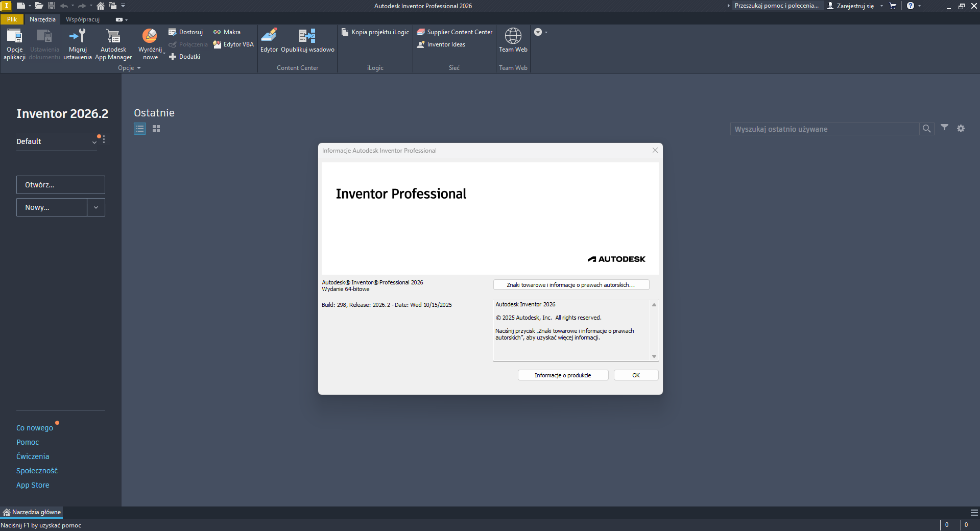
Task: Open Opcje aplikacji settings icon
Action: (x=14, y=37)
